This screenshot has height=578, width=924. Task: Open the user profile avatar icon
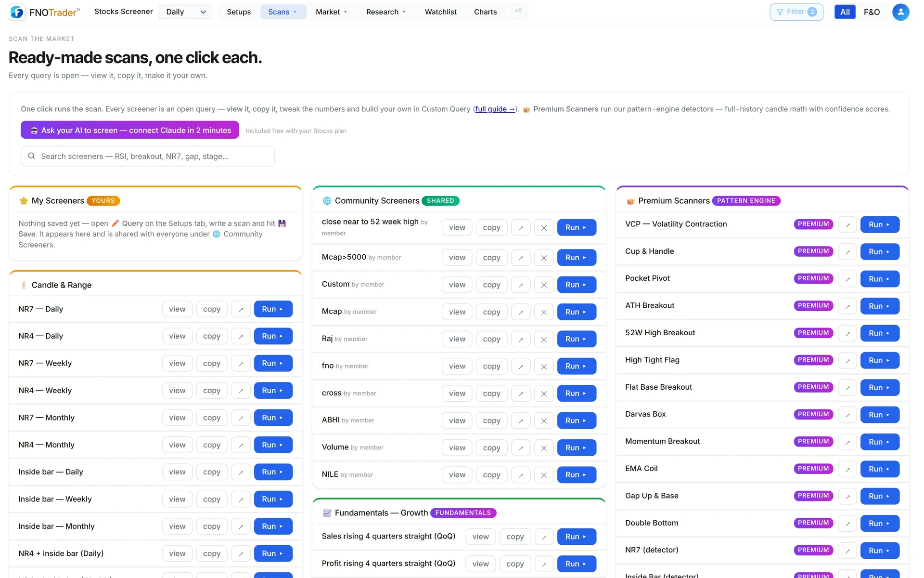pyautogui.click(x=900, y=12)
